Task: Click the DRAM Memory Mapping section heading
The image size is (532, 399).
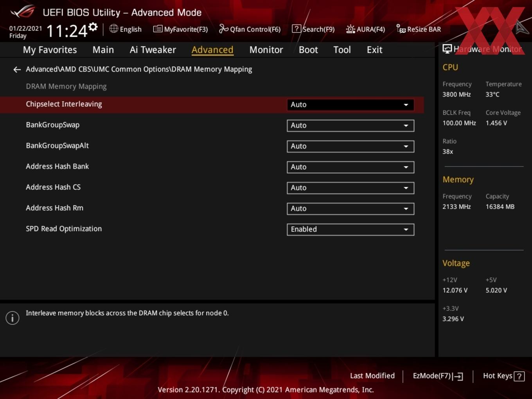Action: click(66, 86)
